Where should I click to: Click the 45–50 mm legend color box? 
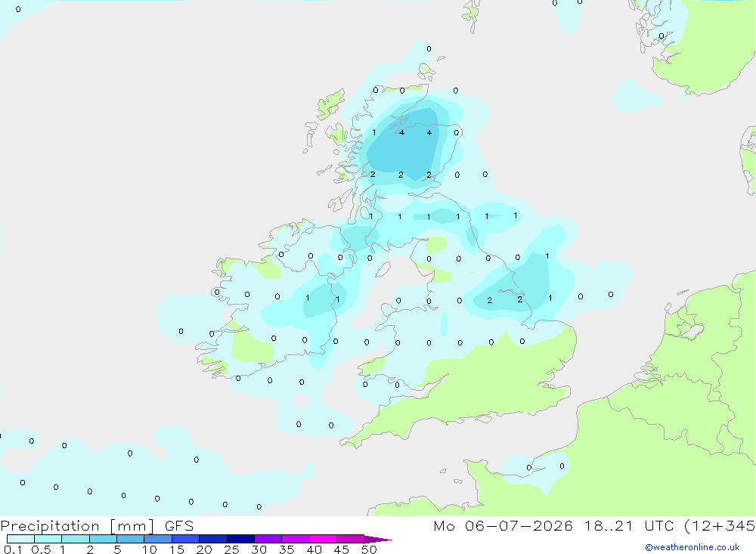coord(351,539)
